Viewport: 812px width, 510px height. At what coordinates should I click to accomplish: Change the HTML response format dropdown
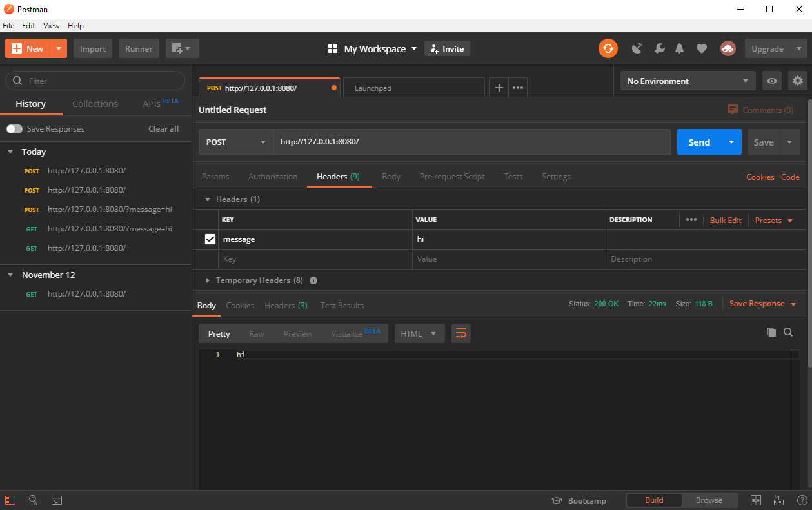(x=420, y=333)
